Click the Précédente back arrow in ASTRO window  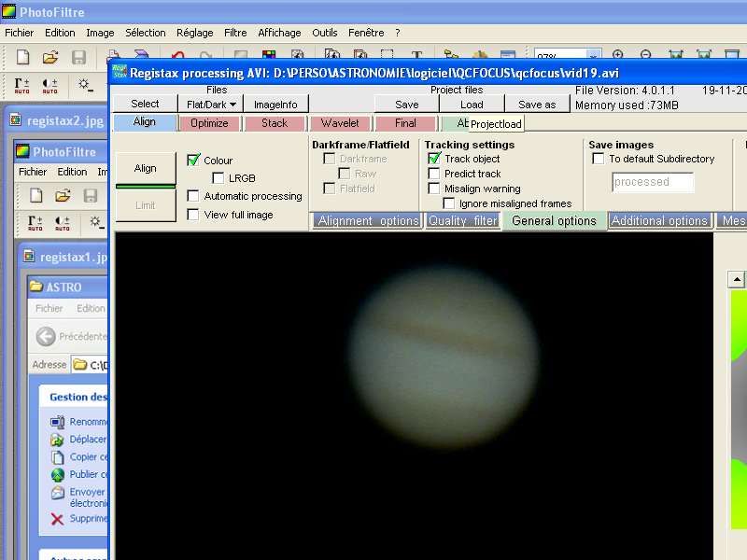click(x=46, y=336)
